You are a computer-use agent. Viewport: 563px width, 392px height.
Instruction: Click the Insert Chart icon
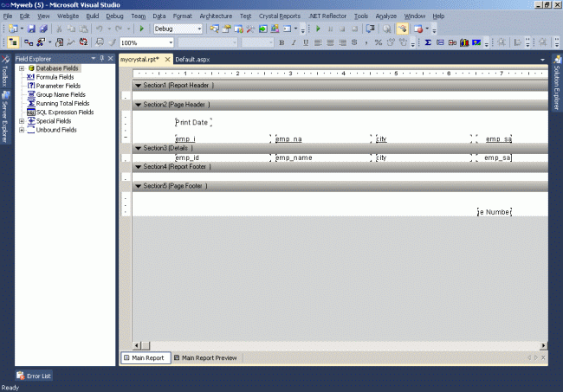[x=464, y=42]
